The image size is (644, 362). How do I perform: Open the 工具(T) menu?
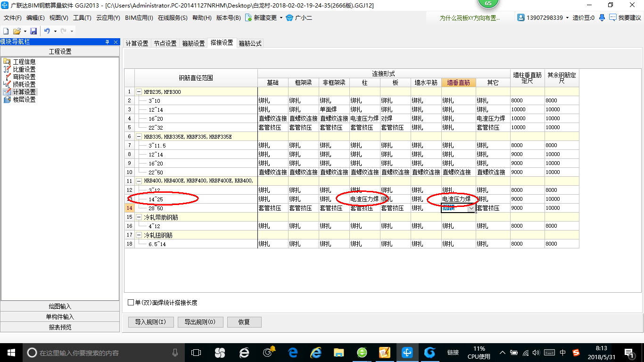[x=82, y=17]
